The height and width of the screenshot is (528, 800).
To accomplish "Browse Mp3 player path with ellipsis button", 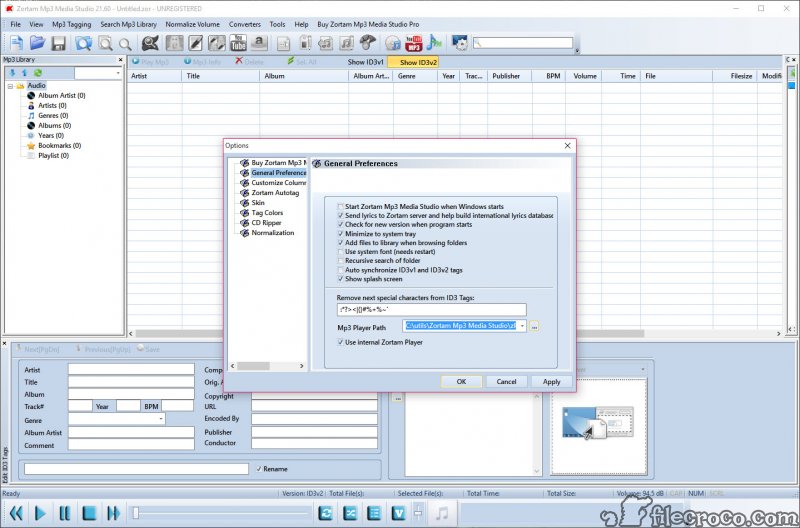I will pyautogui.click(x=534, y=326).
